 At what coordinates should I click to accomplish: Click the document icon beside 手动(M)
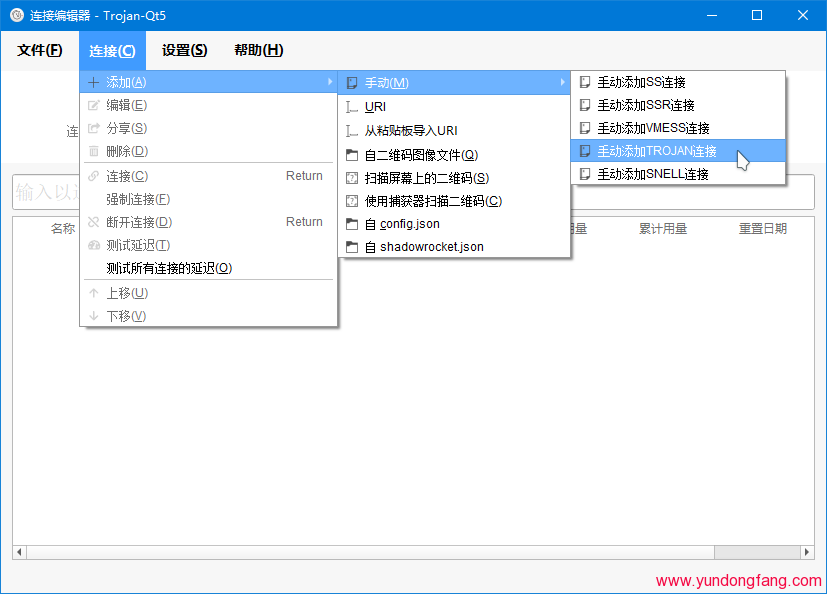coord(352,83)
